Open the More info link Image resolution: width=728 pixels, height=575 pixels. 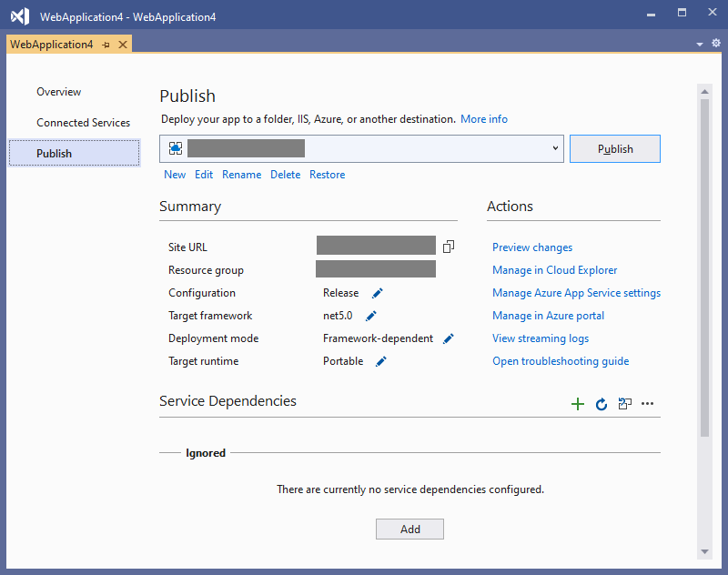click(x=484, y=119)
